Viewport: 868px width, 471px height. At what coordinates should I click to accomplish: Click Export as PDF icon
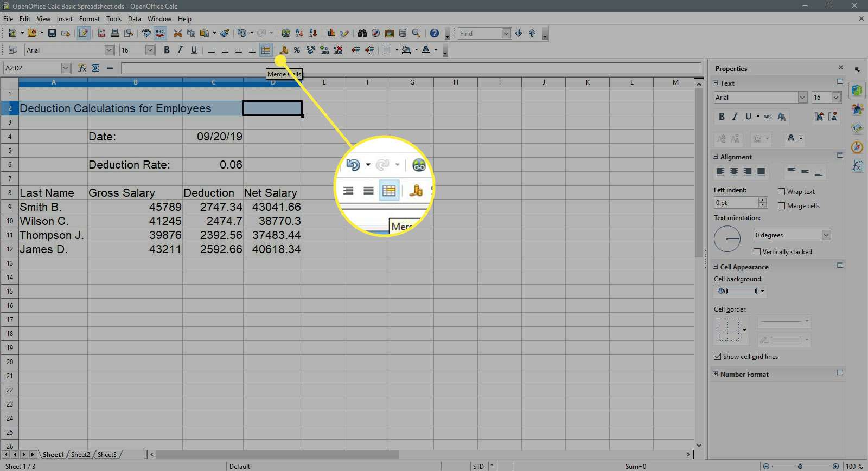[101, 33]
